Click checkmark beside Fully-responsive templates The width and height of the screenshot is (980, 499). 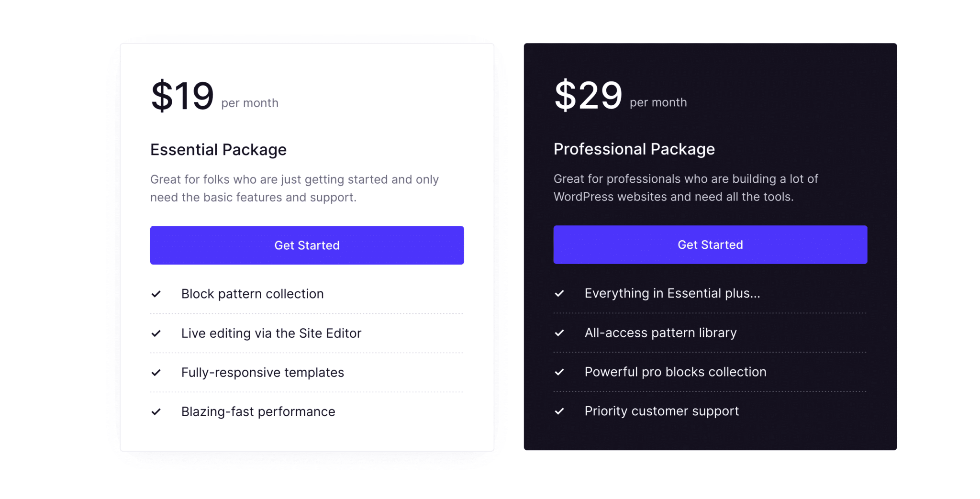[156, 372]
